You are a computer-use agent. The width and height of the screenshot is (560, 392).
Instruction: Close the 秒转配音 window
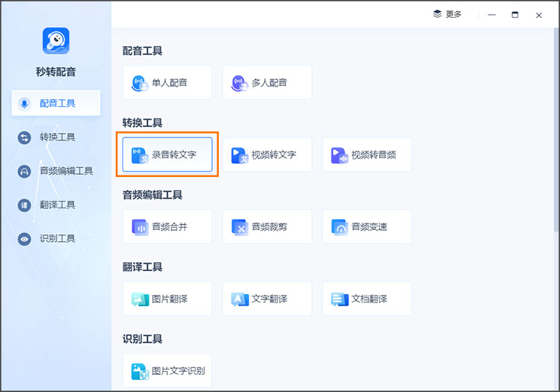click(x=538, y=15)
